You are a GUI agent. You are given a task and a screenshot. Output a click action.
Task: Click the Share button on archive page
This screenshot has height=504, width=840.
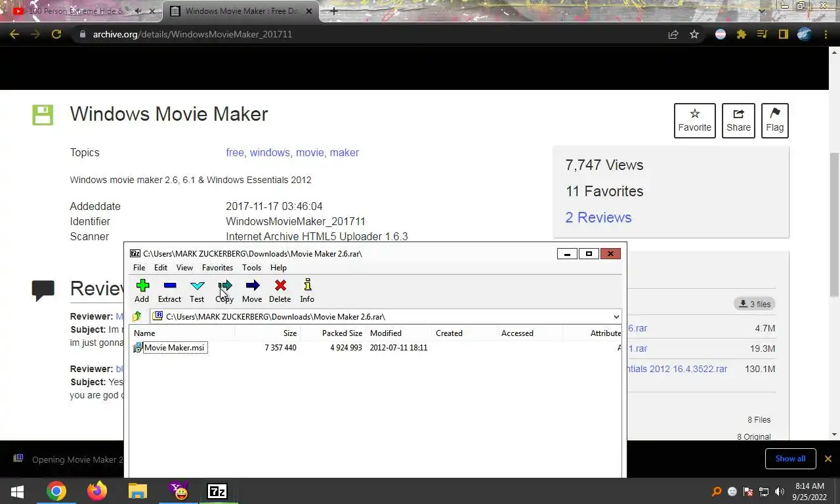click(738, 121)
